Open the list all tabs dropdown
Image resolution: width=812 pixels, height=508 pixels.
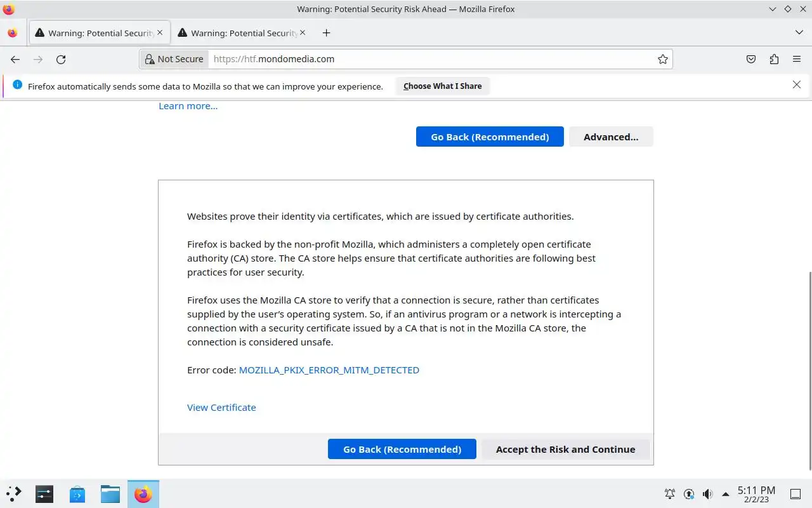coord(799,32)
